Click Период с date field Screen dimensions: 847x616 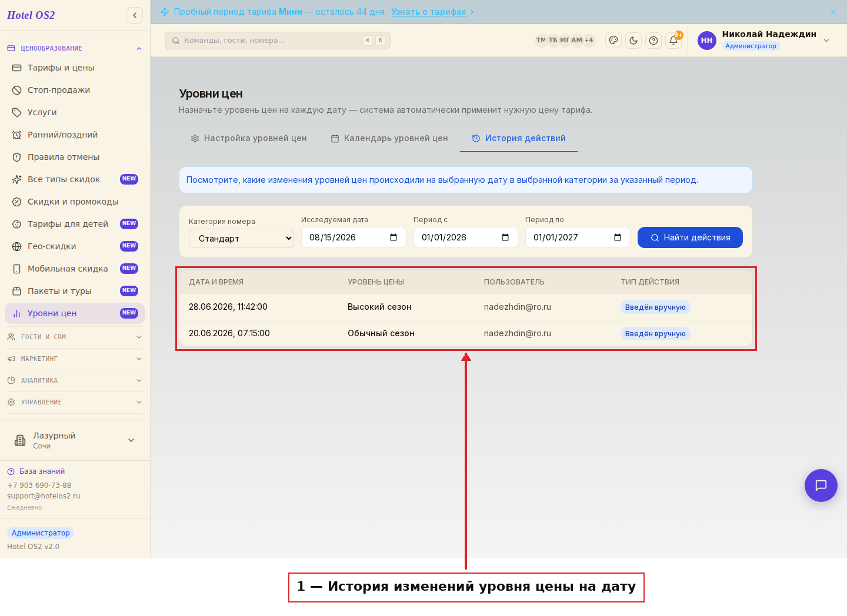click(465, 237)
